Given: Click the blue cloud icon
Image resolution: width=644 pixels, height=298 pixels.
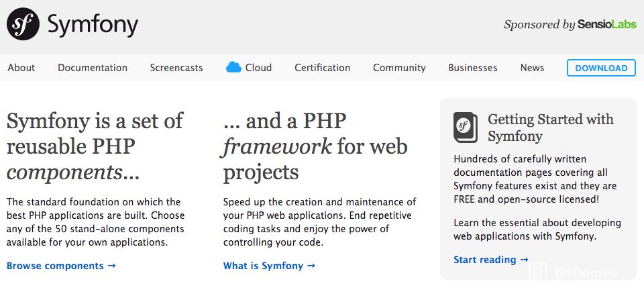Looking at the screenshot, I should point(233,67).
